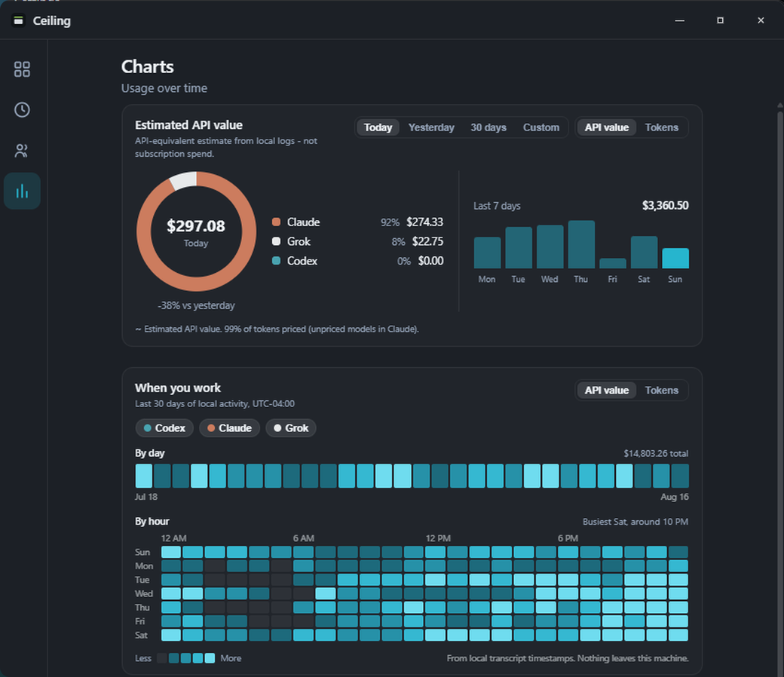Click the $3,360.50 weekly total
784x677 pixels.
[x=665, y=206]
